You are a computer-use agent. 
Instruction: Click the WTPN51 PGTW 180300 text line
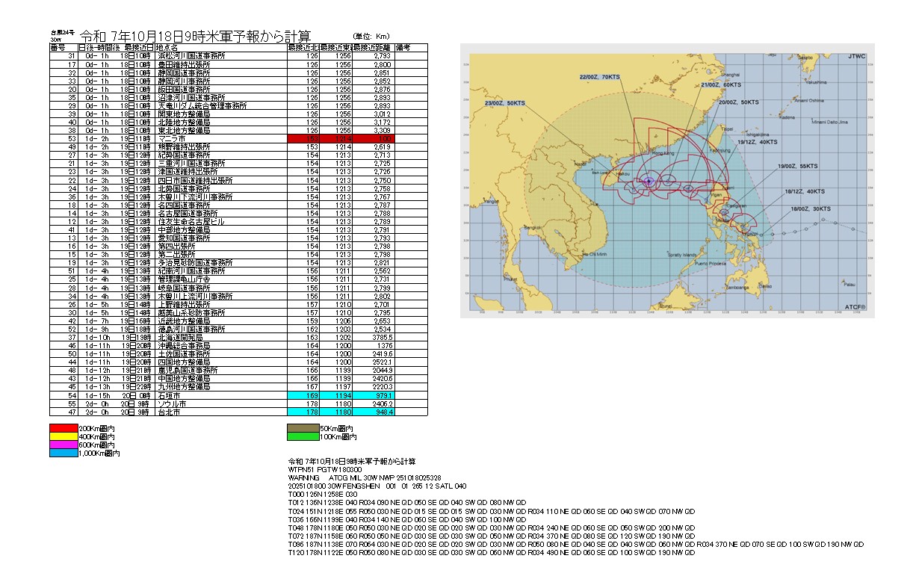point(322,469)
